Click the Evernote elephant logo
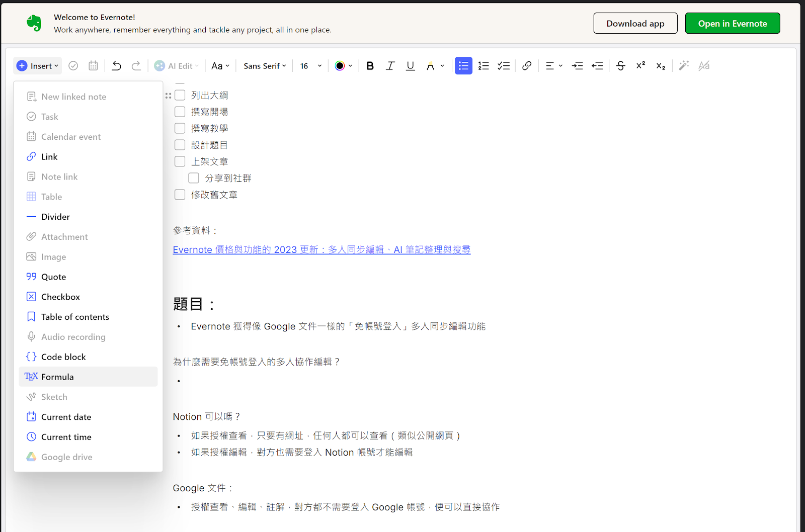This screenshot has width=805, height=532. click(34, 23)
